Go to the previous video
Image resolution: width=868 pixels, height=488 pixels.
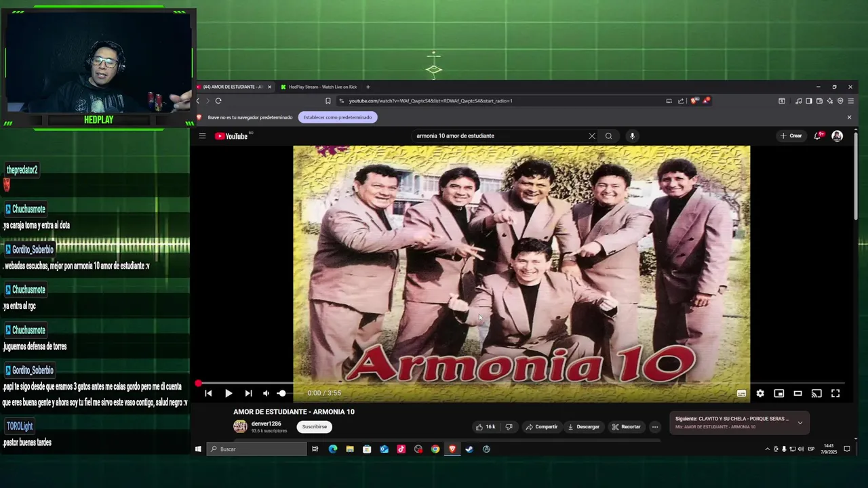pyautogui.click(x=208, y=393)
